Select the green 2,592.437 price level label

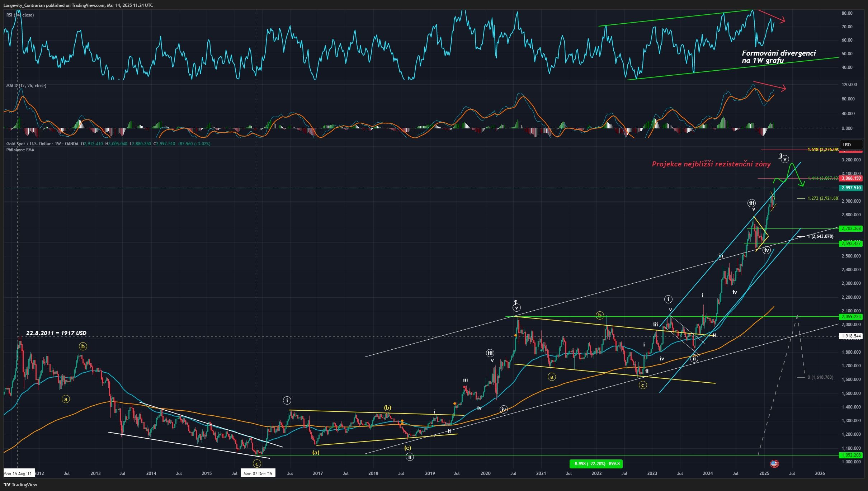(851, 244)
